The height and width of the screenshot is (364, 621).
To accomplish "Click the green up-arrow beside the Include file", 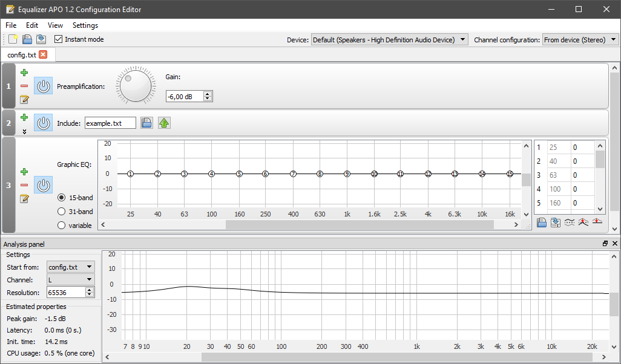I will 164,123.
